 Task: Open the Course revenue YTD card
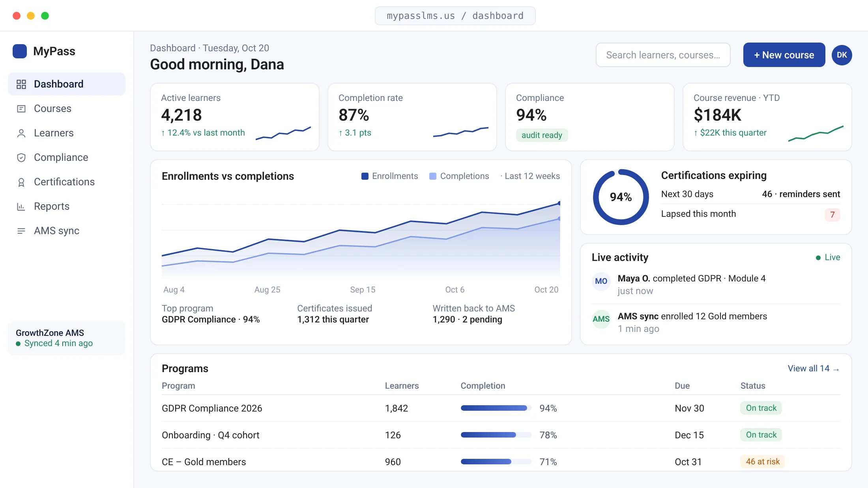[x=767, y=117]
